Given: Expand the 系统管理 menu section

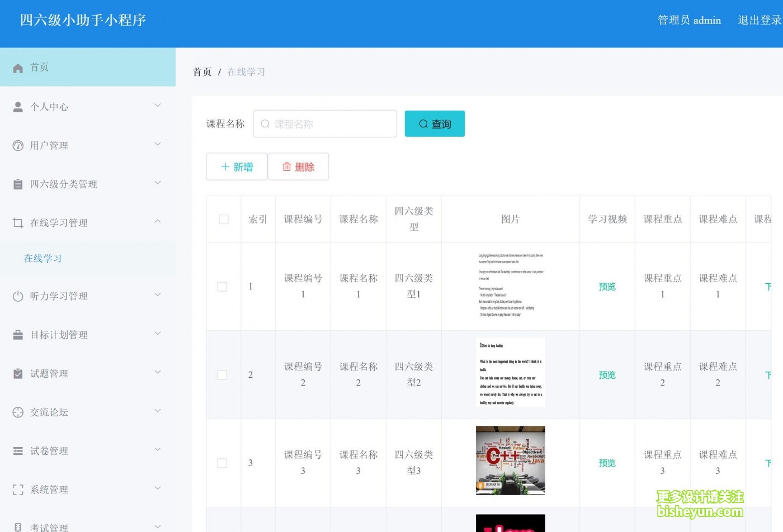Looking at the screenshot, I should 84,489.
